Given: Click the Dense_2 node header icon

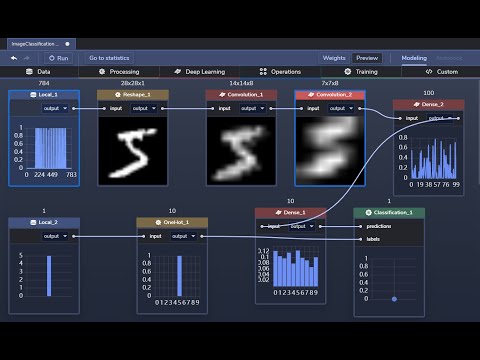Looking at the screenshot, I should 417,104.
